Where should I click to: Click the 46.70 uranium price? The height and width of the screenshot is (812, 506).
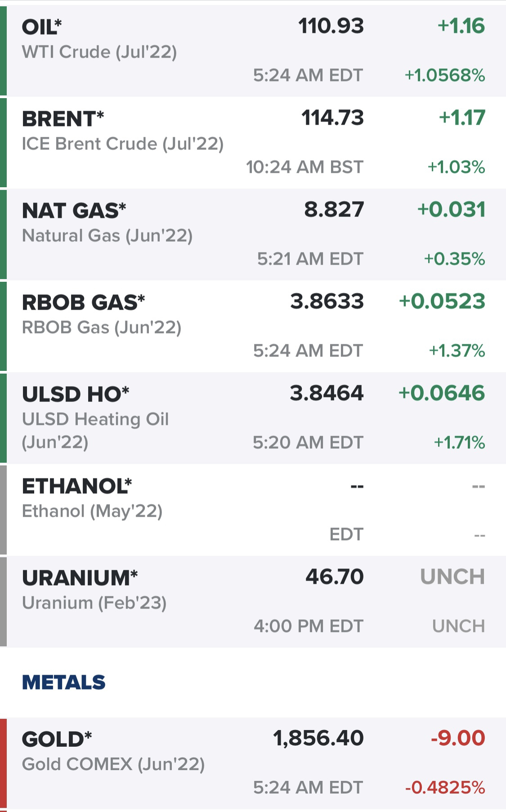pyautogui.click(x=334, y=577)
